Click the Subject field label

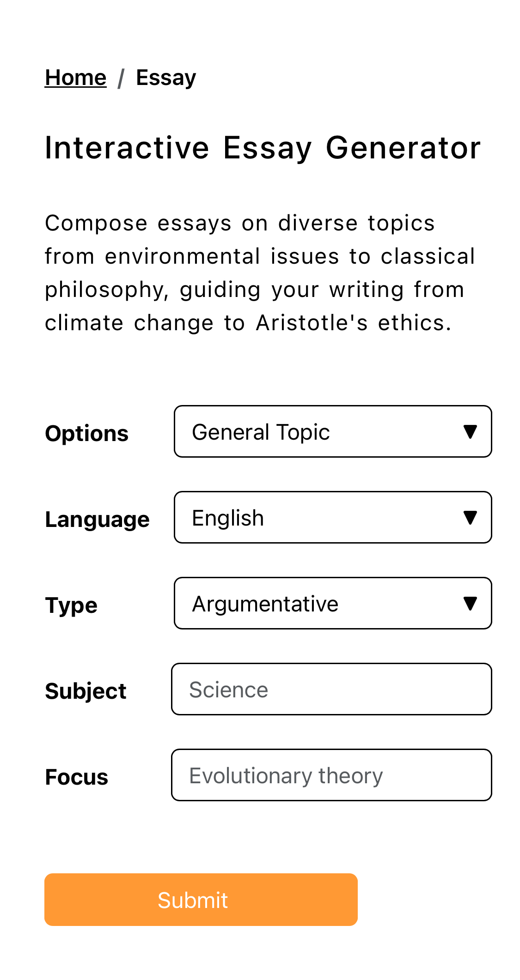[x=86, y=691]
